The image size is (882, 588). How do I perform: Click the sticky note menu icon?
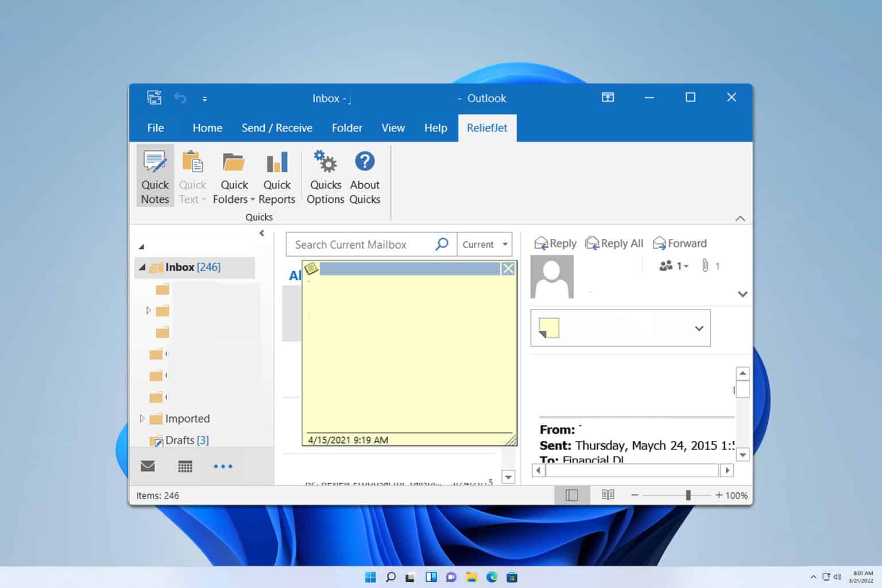tap(311, 268)
